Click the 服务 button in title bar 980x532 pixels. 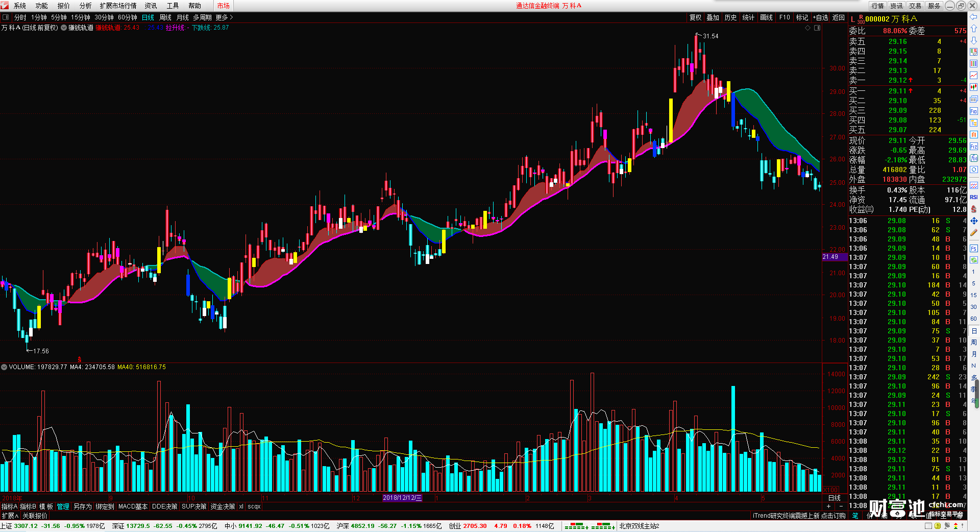(935, 6)
